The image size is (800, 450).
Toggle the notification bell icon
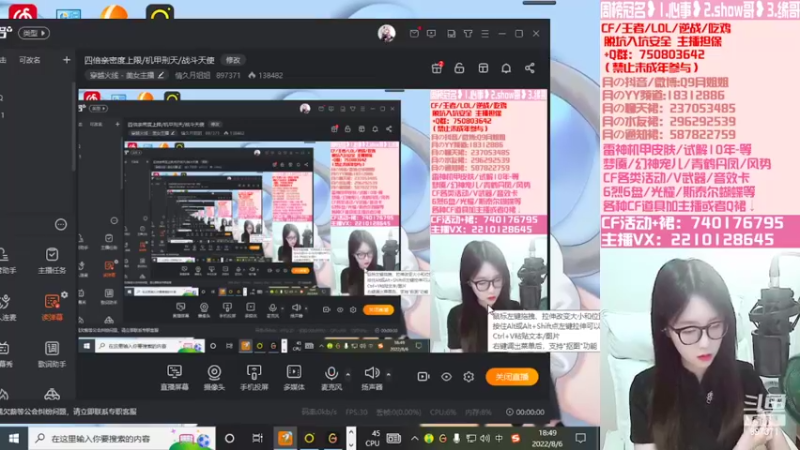pos(506,68)
